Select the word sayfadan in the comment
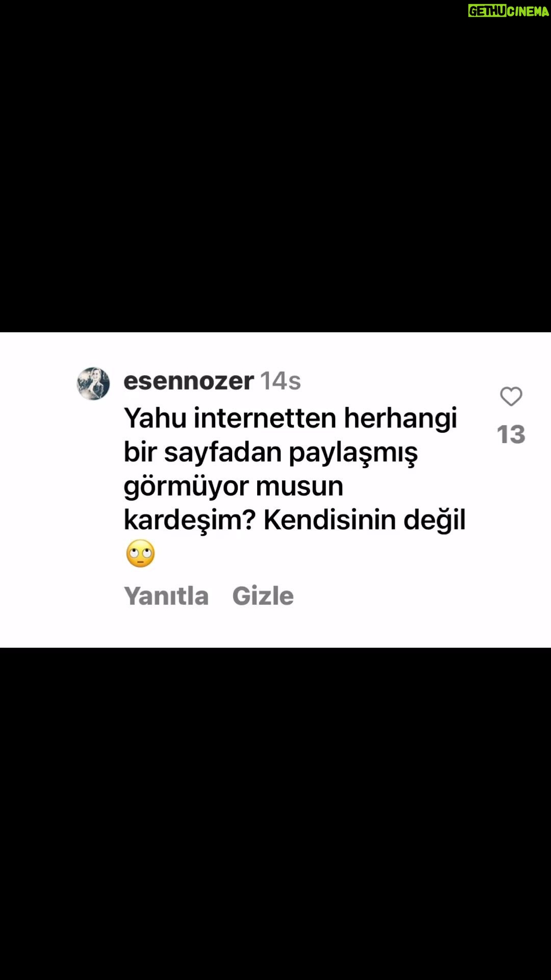551x980 pixels. coord(223,453)
